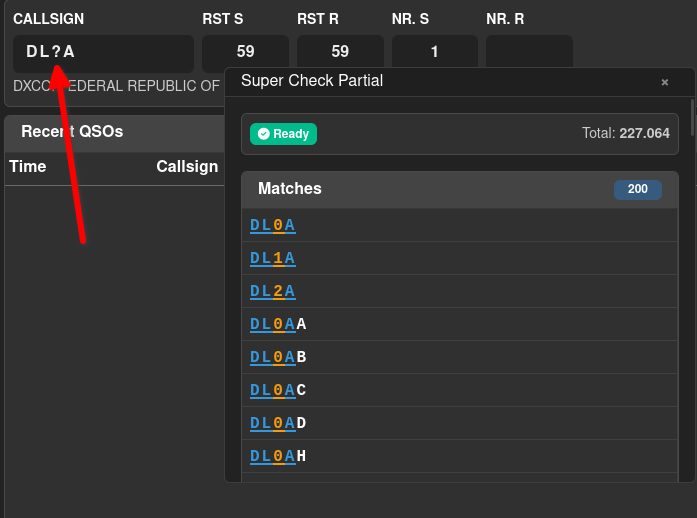Select the DL0A match link
Screen dimensions: 697x518
[x=272, y=225]
